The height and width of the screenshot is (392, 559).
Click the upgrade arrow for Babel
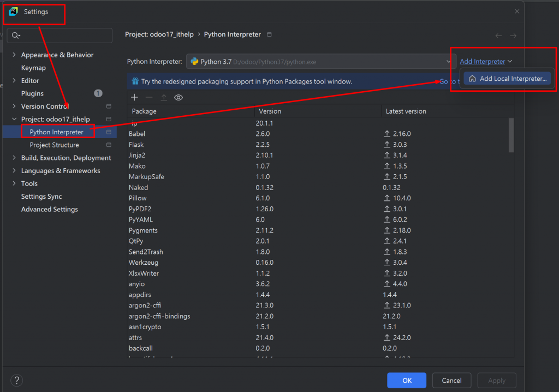[387, 134]
